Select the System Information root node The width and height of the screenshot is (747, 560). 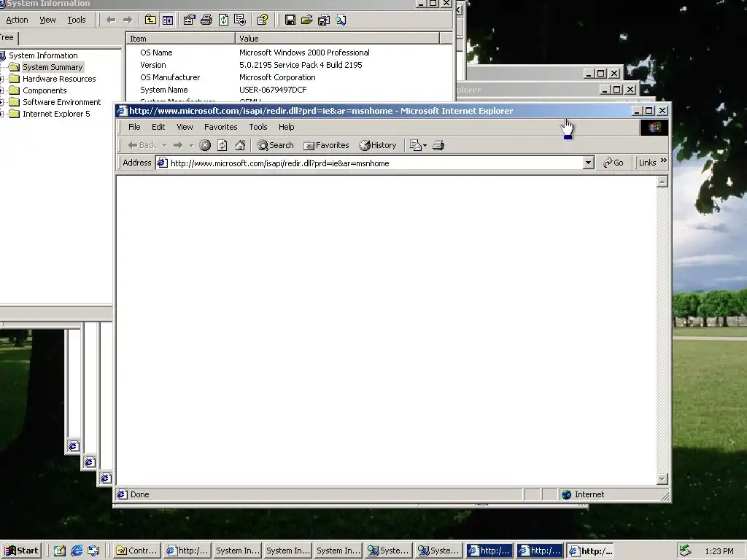pyautogui.click(x=43, y=55)
